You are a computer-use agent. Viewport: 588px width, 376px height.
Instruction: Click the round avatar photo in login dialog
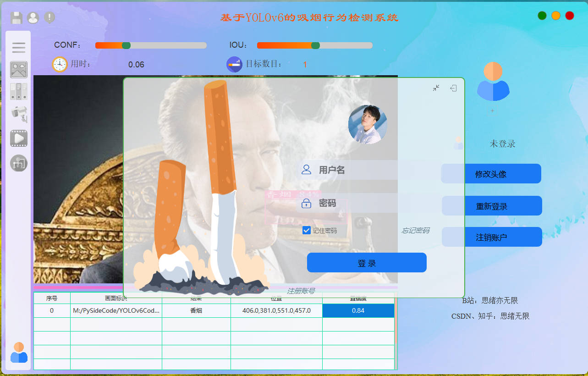click(368, 124)
